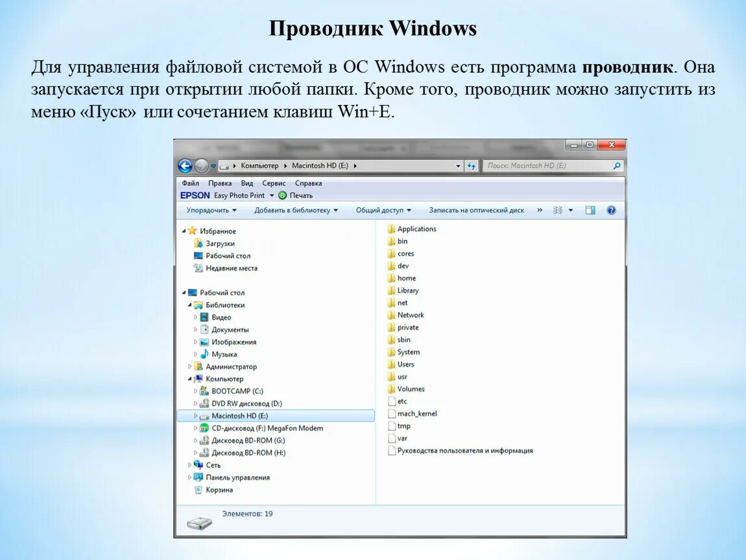Show more toolbar commands chevron
This screenshot has width=746, height=560.
pyautogui.click(x=540, y=209)
